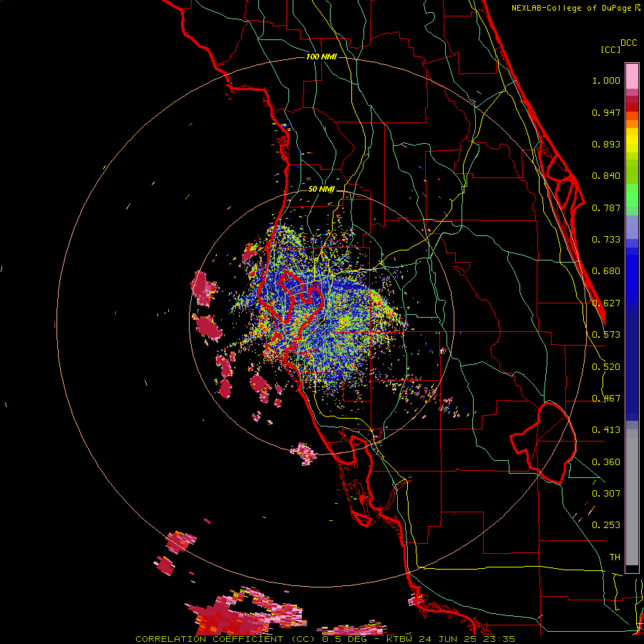
Task: Click the 0.520 value on the color scale
Action: [x=606, y=367]
